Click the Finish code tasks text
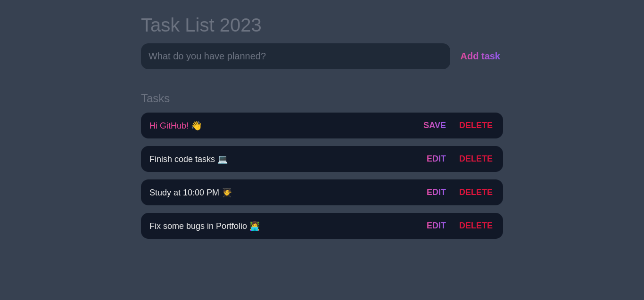 pos(182,159)
